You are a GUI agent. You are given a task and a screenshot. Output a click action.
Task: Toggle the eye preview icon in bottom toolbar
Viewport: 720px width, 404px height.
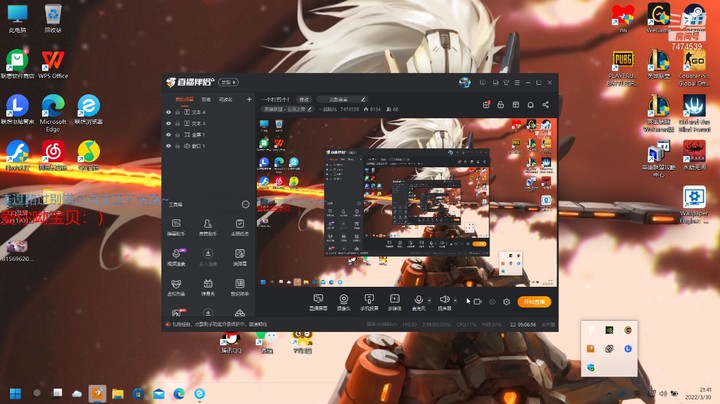pos(492,302)
